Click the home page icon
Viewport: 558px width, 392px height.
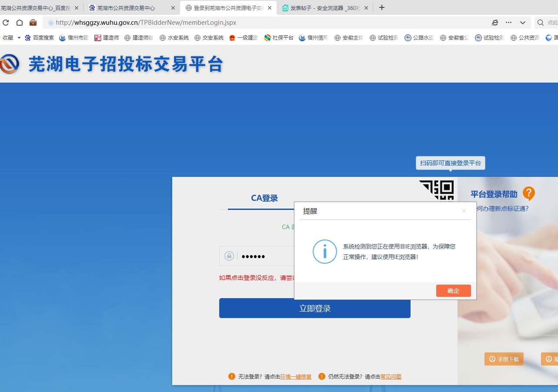20,23
